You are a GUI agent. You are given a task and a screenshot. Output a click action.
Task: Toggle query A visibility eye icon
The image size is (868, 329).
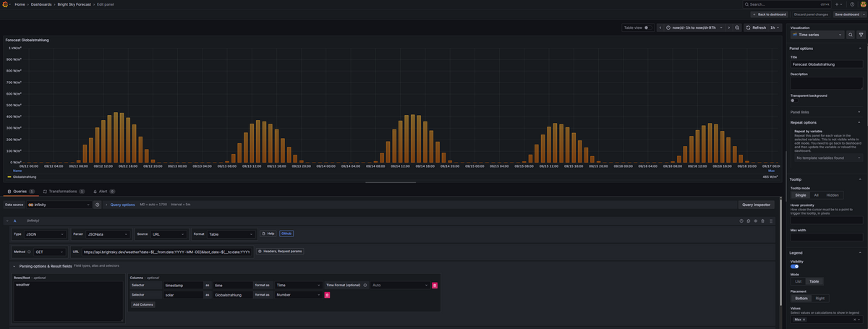click(755, 221)
